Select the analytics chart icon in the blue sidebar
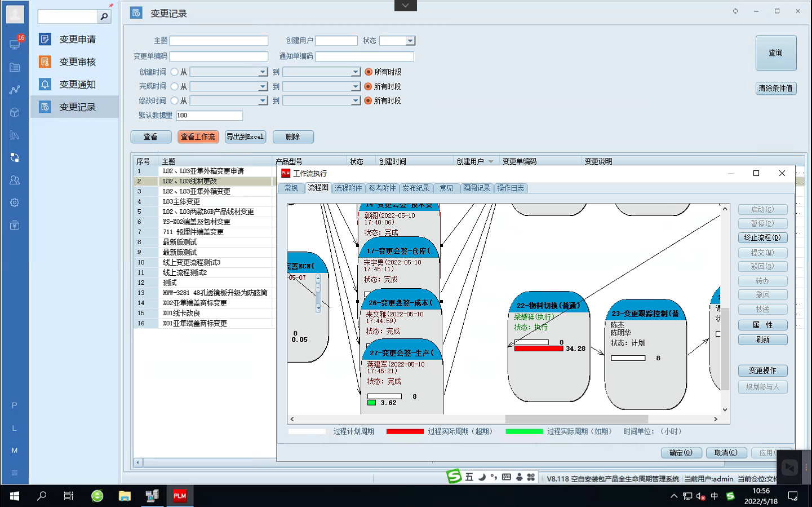Image resolution: width=812 pixels, height=507 pixels. click(15, 89)
